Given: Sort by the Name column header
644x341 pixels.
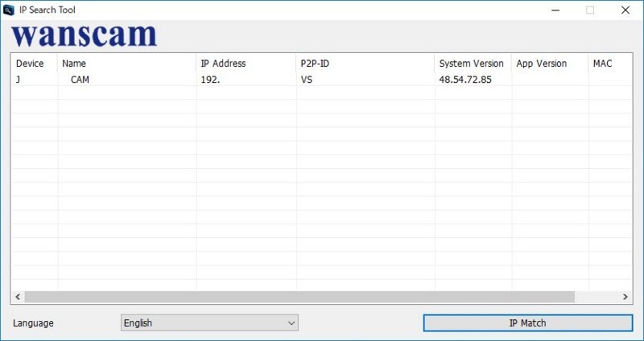Looking at the screenshot, I should pyautogui.click(x=127, y=64).
